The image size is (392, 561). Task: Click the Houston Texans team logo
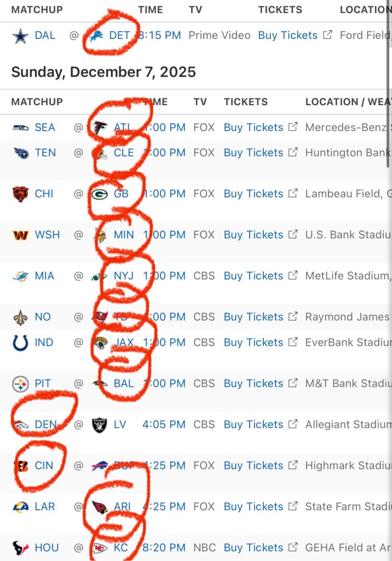(x=20, y=548)
